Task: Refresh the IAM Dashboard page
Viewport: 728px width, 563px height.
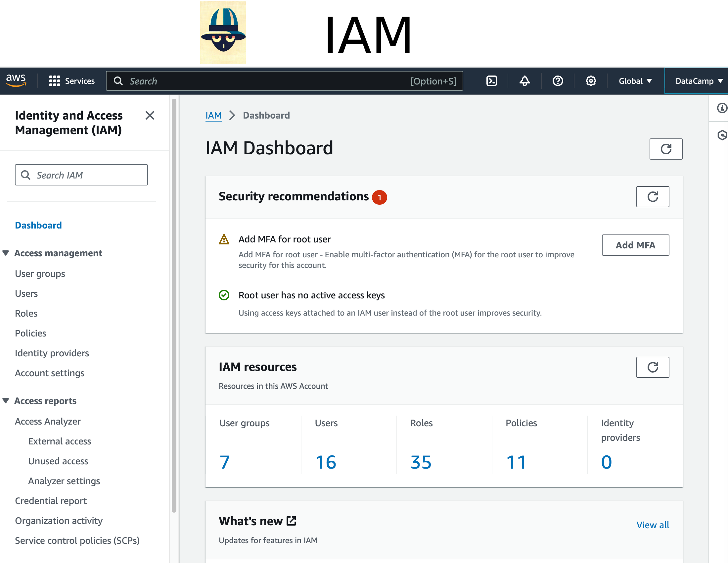Action: click(x=666, y=149)
